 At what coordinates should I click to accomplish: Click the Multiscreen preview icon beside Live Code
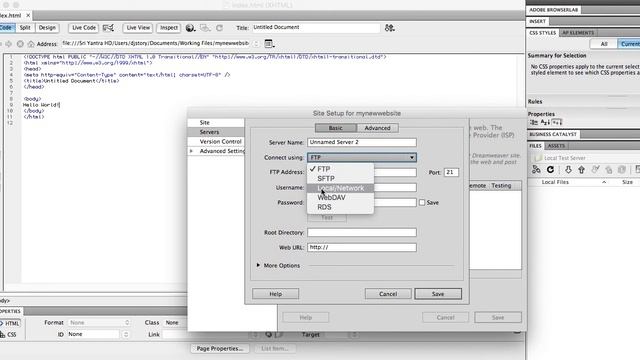click(108, 28)
